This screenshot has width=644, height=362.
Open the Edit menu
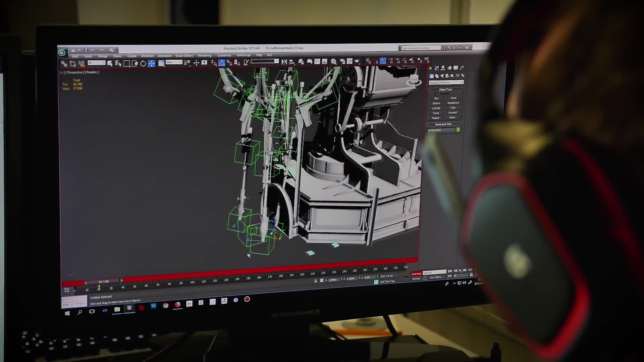[75, 56]
